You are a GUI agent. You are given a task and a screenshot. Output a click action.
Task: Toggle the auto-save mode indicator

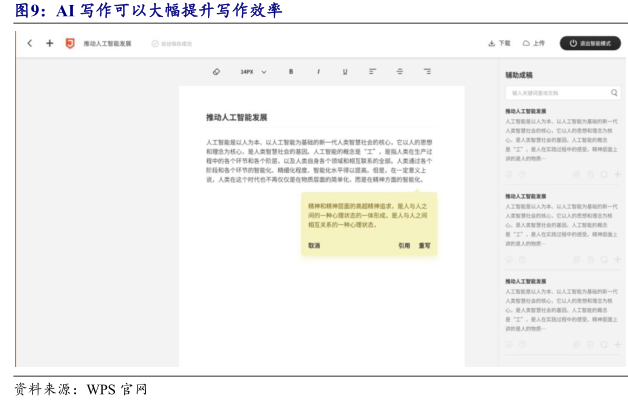click(173, 44)
